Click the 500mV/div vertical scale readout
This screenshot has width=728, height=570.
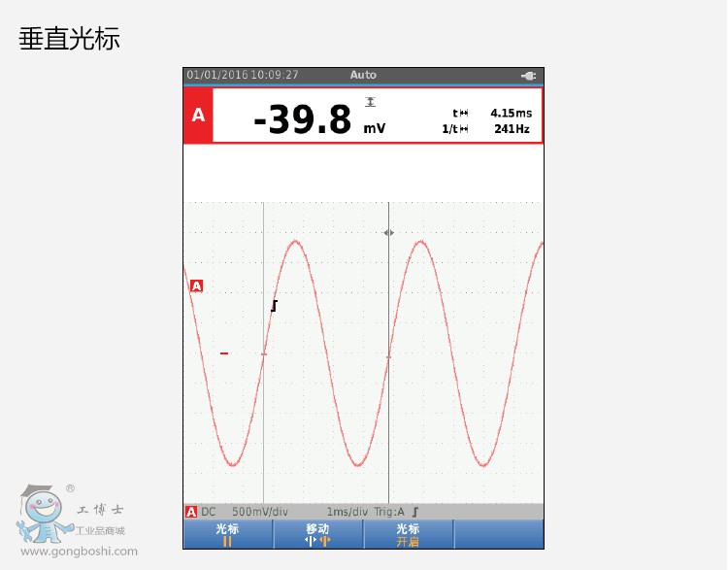(259, 512)
